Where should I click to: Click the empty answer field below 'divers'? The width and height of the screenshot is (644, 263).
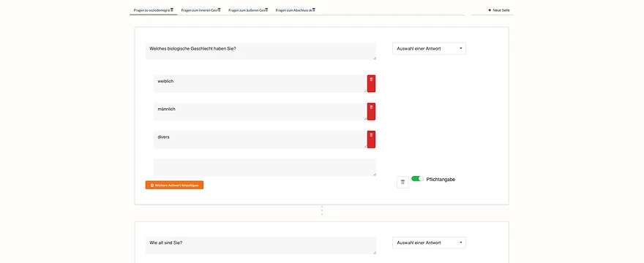click(x=265, y=167)
